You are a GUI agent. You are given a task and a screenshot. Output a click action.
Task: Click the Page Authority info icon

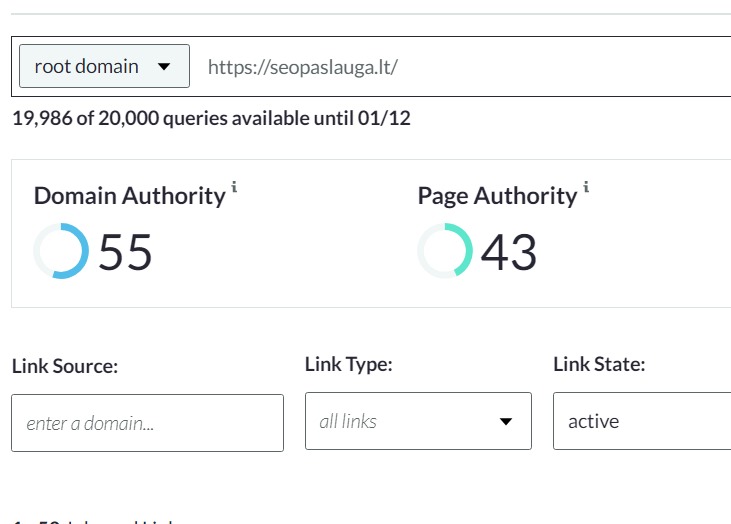[x=586, y=186]
